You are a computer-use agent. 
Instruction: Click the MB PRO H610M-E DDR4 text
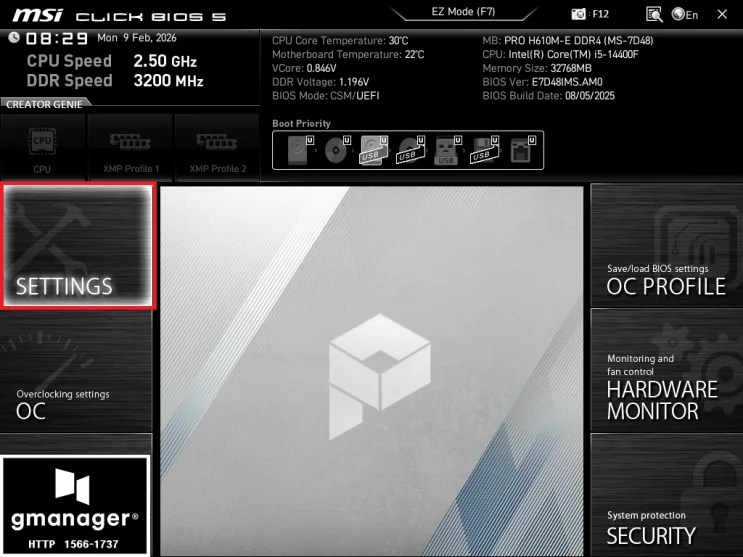[x=568, y=41]
